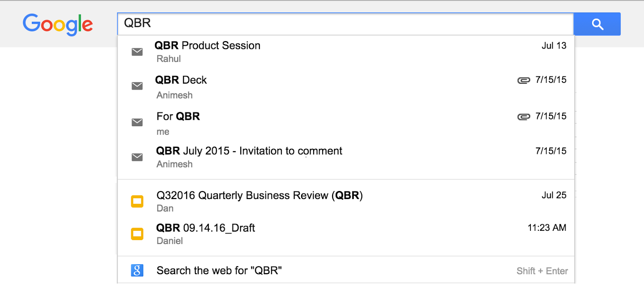The width and height of the screenshot is (644, 306).
Task: Click the mail icon beside QBR Product Session
Action: coord(137,52)
